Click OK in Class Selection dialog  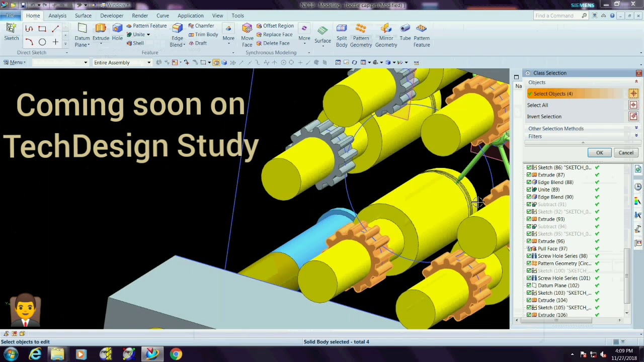(x=600, y=153)
